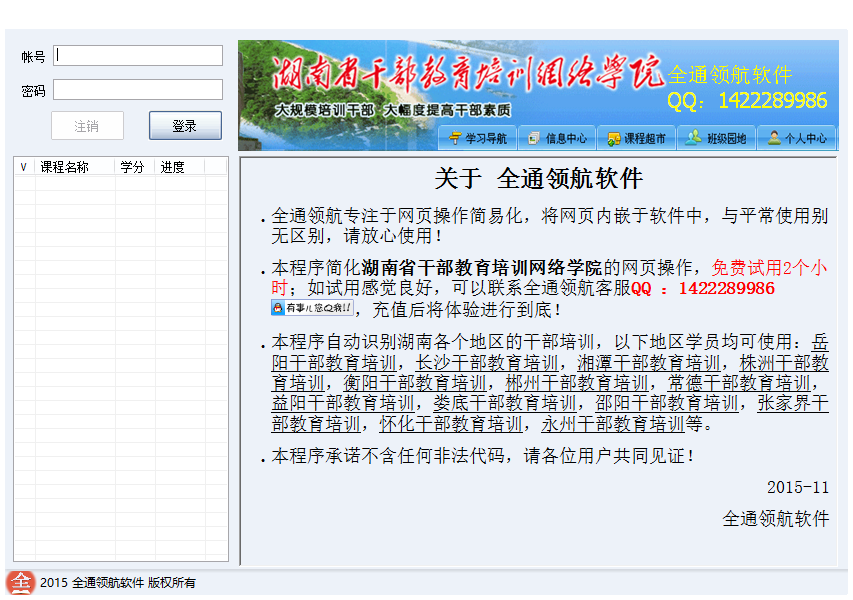Click the red 全 logo in status bar
Screen dimensions: 853x600
(21, 582)
